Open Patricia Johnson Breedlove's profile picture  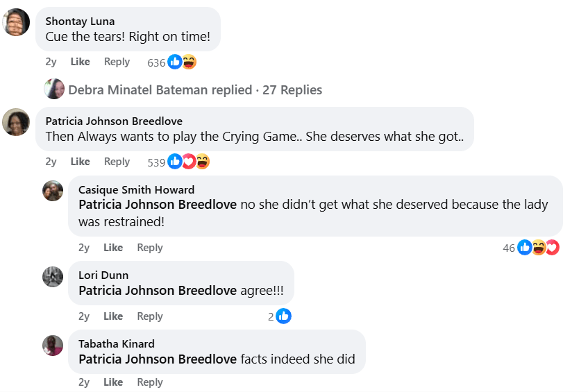16,122
